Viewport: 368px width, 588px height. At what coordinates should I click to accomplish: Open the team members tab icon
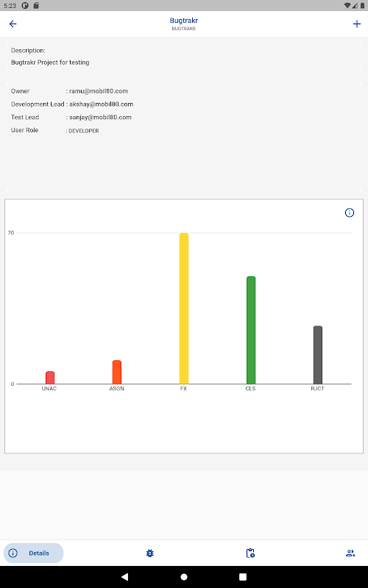(x=350, y=553)
